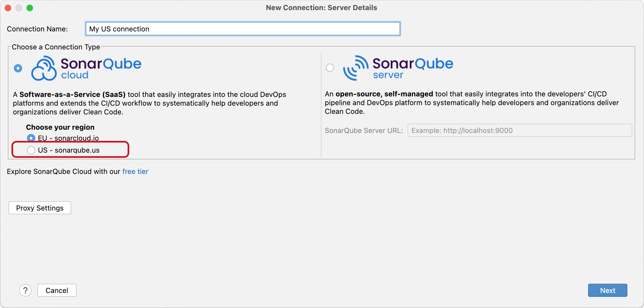The height and width of the screenshot is (308, 644).
Task: Choose the EU - sonarcloud.io region
Action: point(31,138)
